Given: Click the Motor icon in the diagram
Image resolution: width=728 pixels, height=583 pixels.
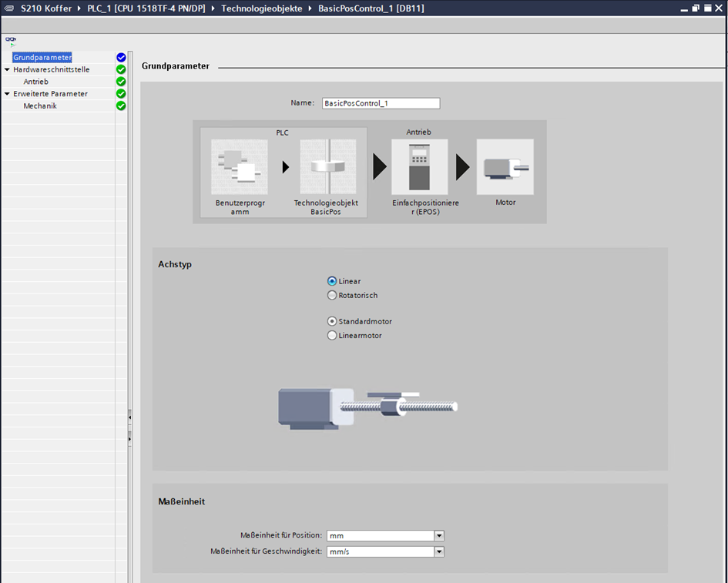Looking at the screenshot, I should pyautogui.click(x=505, y=167).
